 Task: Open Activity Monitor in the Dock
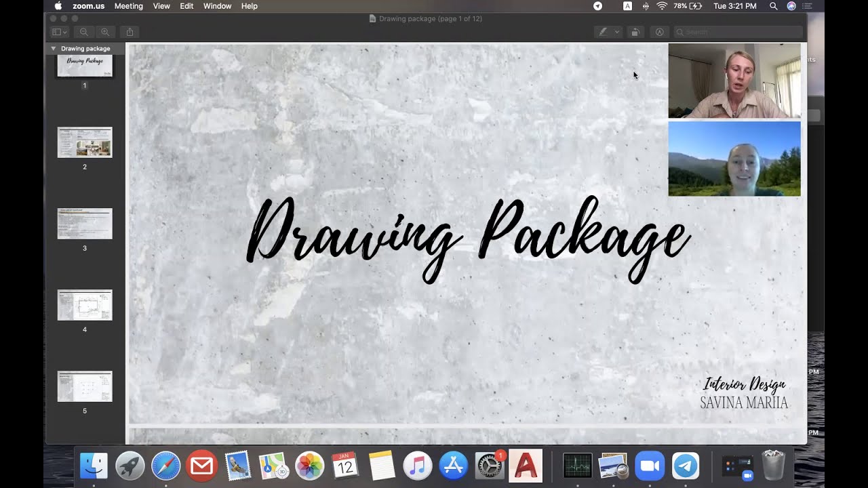[578, 466]
